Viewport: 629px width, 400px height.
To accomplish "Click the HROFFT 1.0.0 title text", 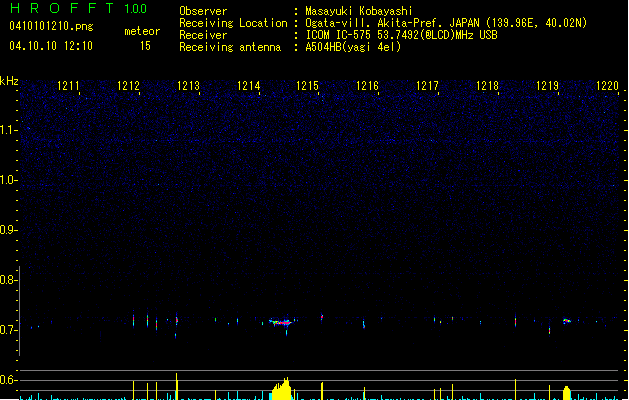I will 79,8.
